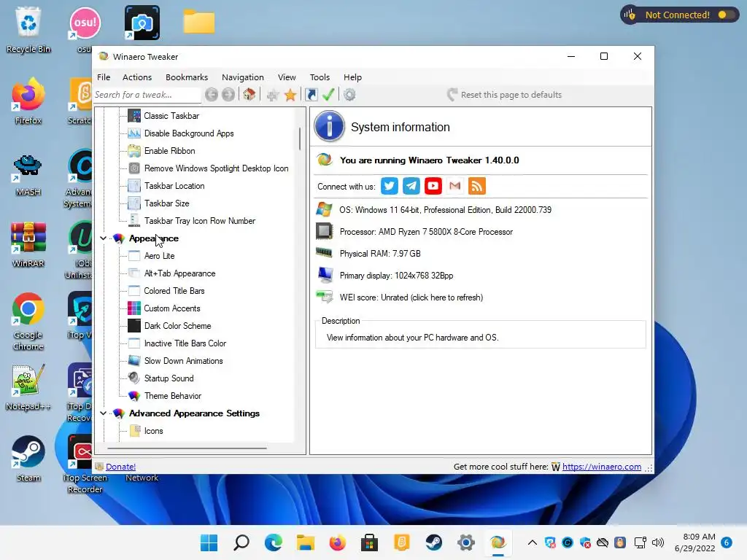Click the green checkmark toolbar icon
747x560 pixels.
click(x=328, y=95)
